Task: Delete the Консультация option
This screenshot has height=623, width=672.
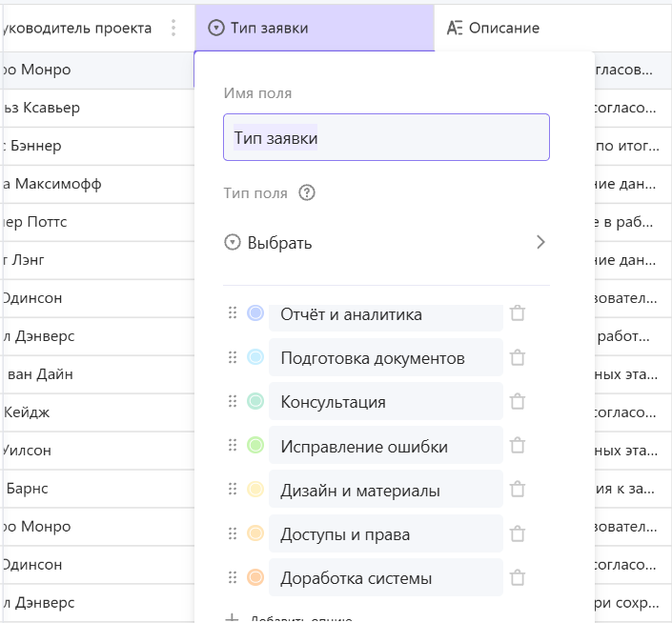Action: click(x=518, y=401)
